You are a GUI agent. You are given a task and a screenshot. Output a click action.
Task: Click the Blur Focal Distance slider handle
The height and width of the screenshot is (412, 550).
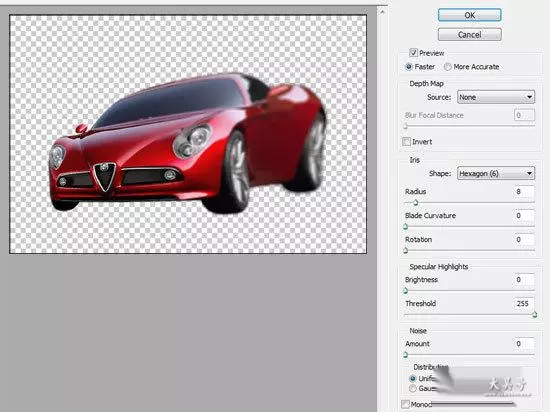click(x=406, y=126)
